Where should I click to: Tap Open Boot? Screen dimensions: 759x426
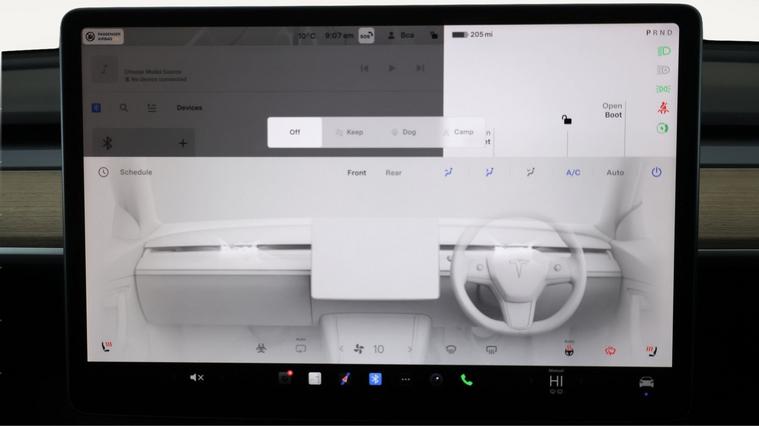tap(612, 110)
